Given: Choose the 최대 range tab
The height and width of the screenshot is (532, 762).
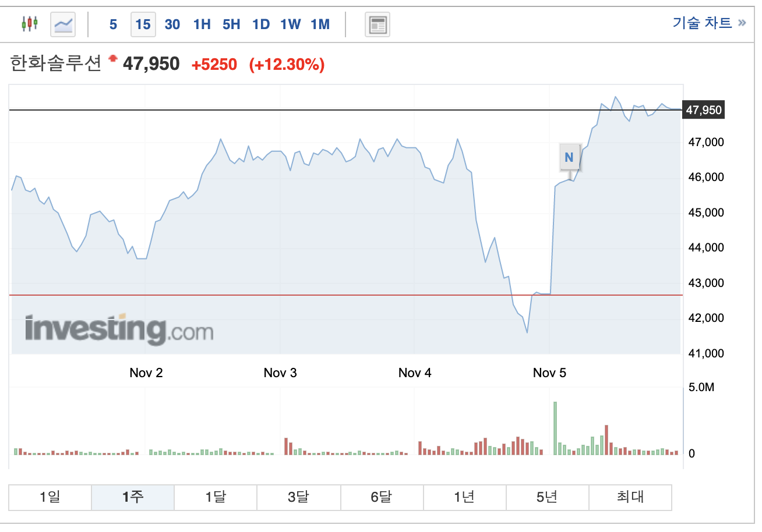Looking at the screenshot, I should pyautogui.click(x=630, y=497).
